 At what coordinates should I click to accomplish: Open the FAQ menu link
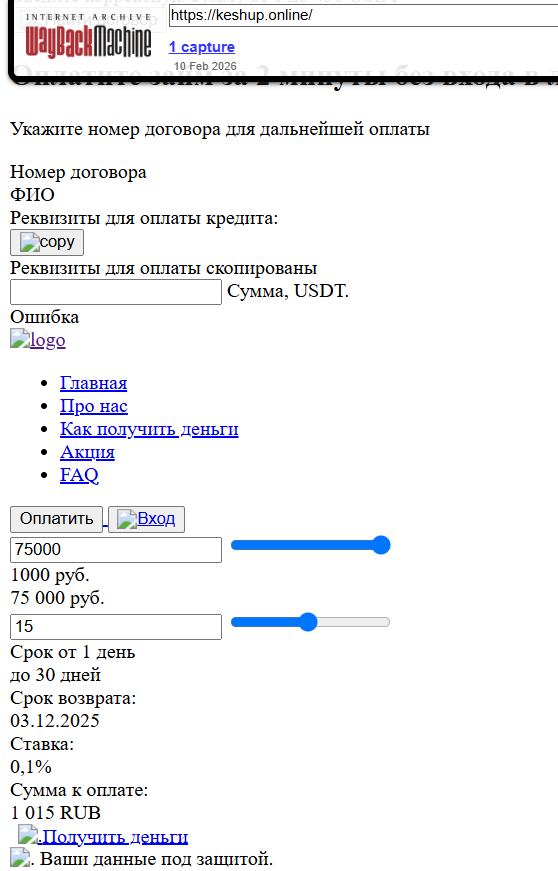click(x=79, y=474)
